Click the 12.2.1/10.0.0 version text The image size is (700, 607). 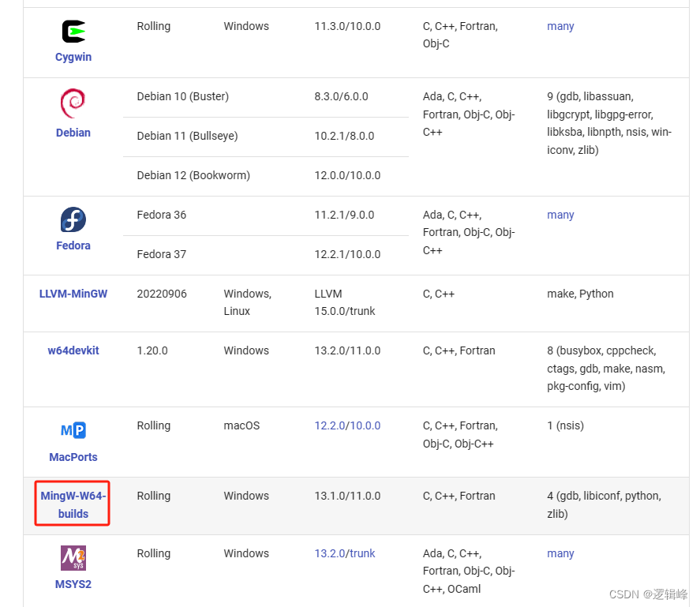point(347,254)
